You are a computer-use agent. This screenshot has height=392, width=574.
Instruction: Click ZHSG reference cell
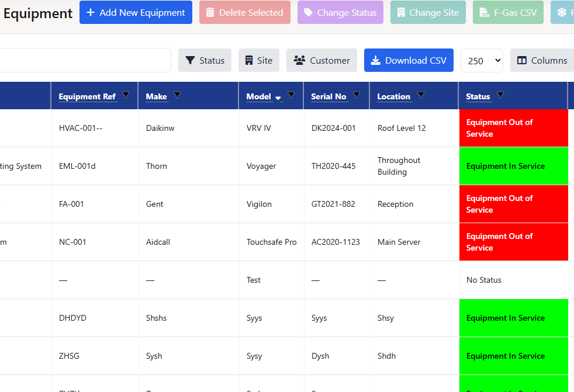pos(95,356)
